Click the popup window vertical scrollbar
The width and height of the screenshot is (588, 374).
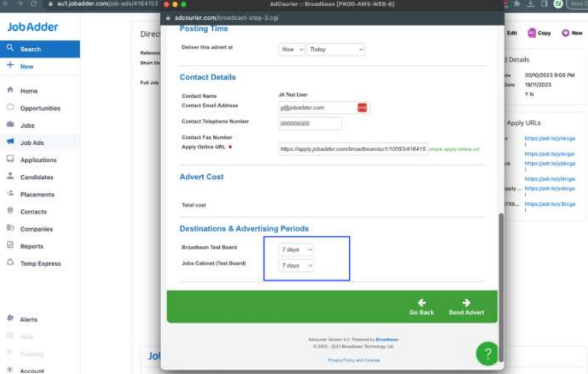point(501,288)
